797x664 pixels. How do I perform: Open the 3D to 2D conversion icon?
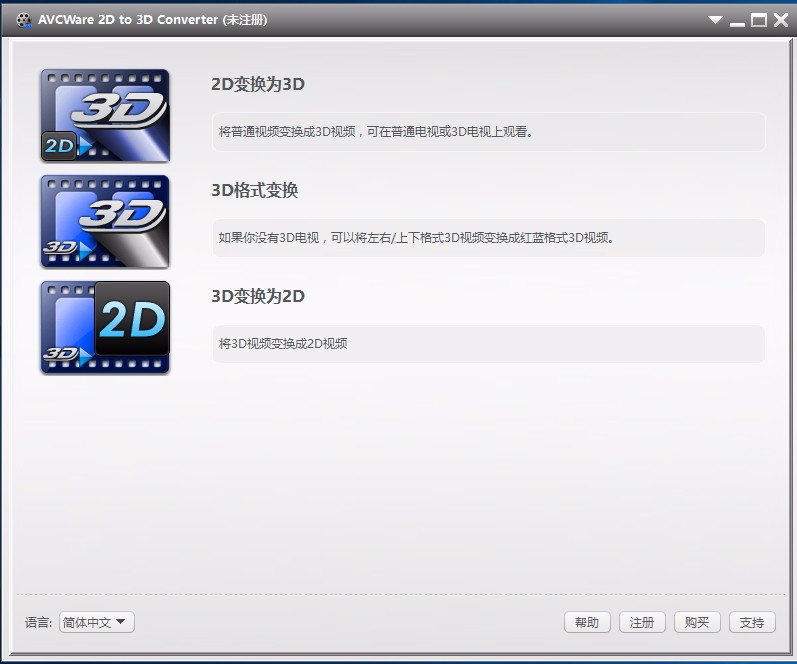[x=105, y=327]
